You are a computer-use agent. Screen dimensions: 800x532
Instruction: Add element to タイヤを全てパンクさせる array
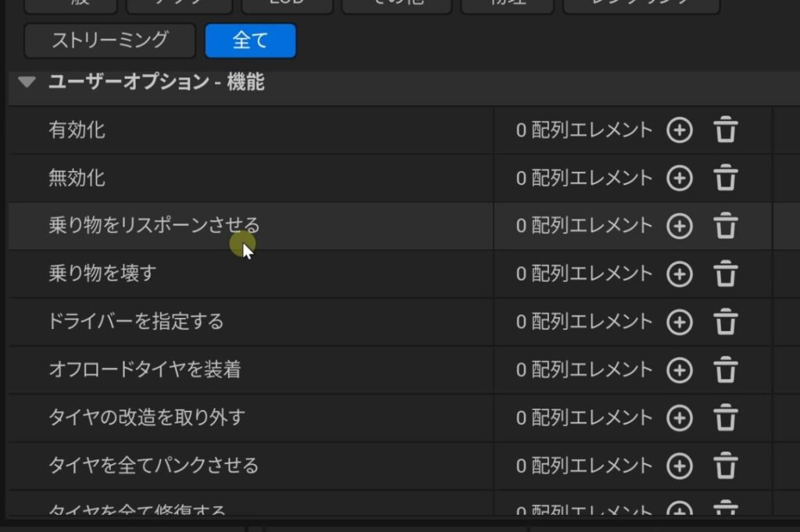(679, 466)
